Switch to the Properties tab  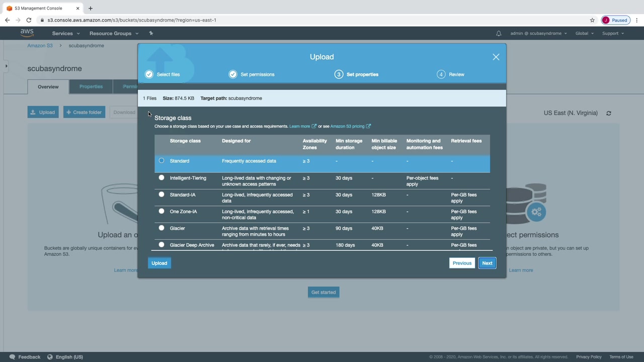pyautogui.click(x=91, y=86)
